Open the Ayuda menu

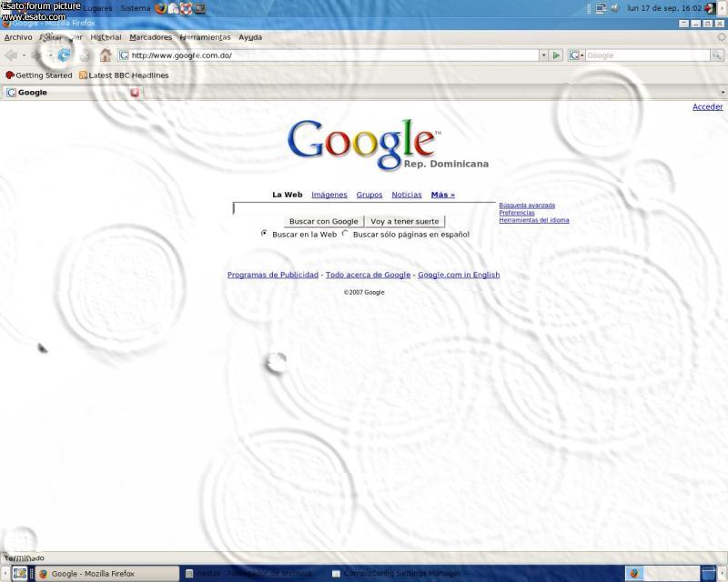pos(250,37)
